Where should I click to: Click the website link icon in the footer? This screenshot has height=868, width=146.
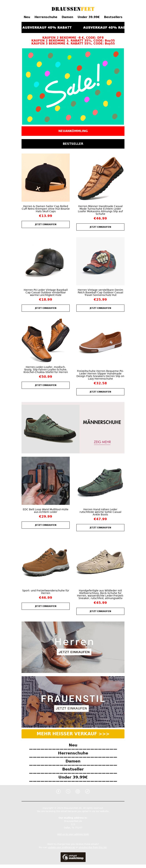[x=88, y=791]
